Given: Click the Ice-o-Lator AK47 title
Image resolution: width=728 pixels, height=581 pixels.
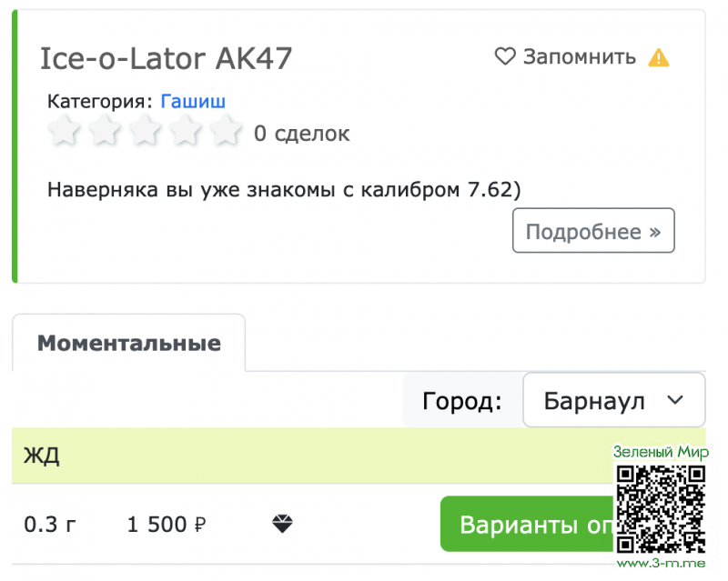Looking at the screenshot, I should click(167, 58).
